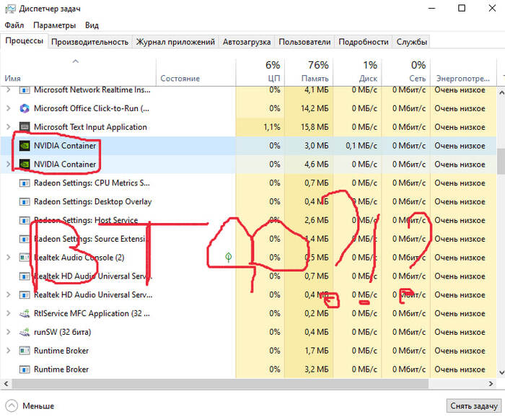Expand the Runtime Broker 1,7 МБ row
Image resolution: width=505 pixels, height=420 pixels.
[x=9, y=351]
